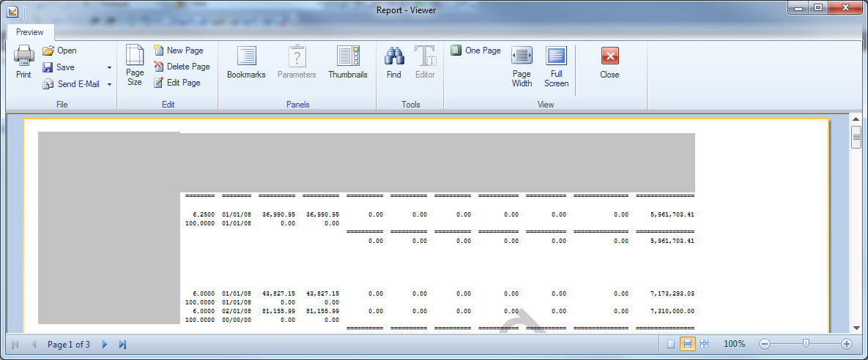Expand the Save dropdown arrow
The image size is (868, 360).
109,67
